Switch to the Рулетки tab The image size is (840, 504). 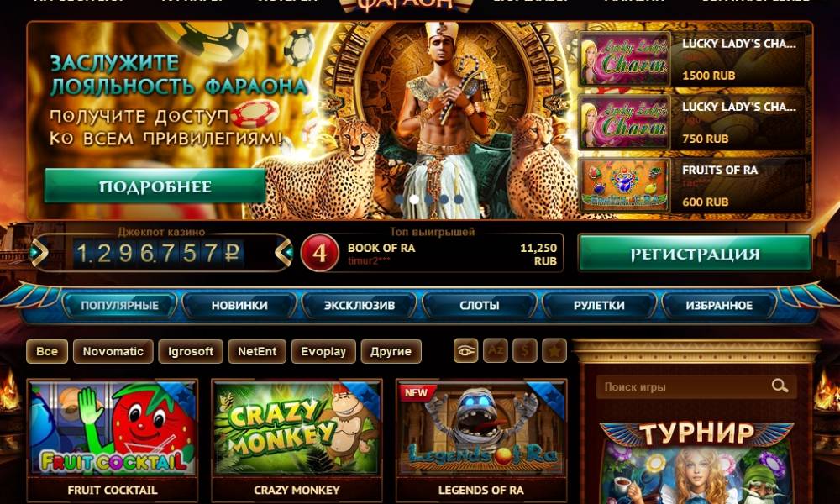pyautogui.click(x=599, y=305)
